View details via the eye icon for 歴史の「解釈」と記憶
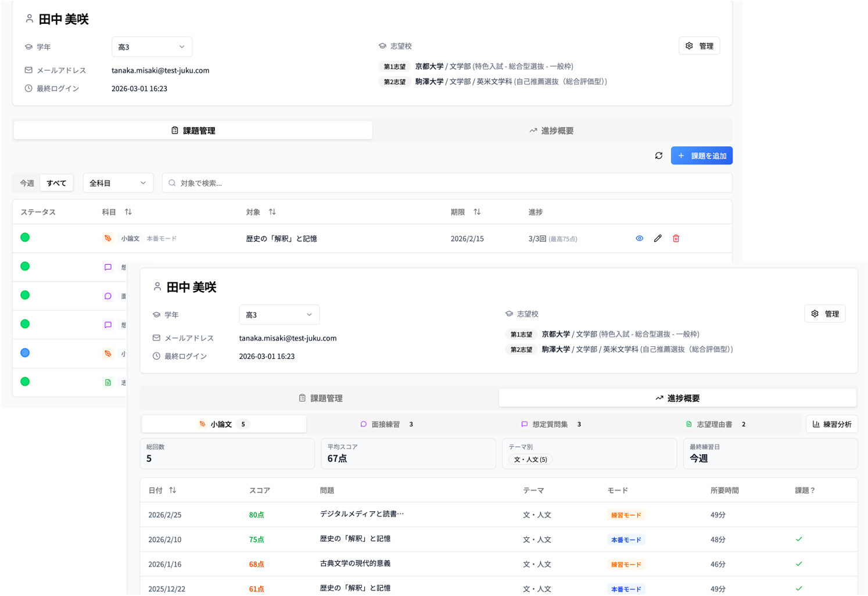Viewport: 868px width, 596px height. click(x=640, y=238)
